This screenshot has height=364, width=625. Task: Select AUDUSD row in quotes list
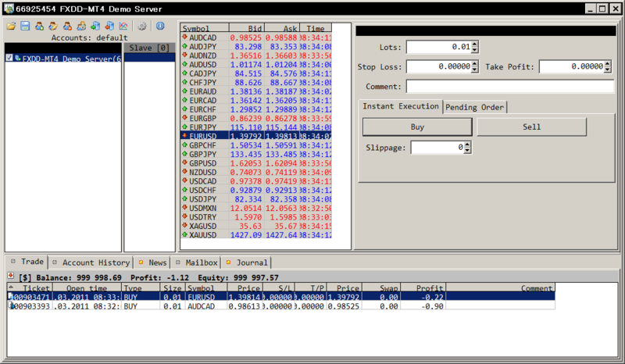(x=256, y=64)
